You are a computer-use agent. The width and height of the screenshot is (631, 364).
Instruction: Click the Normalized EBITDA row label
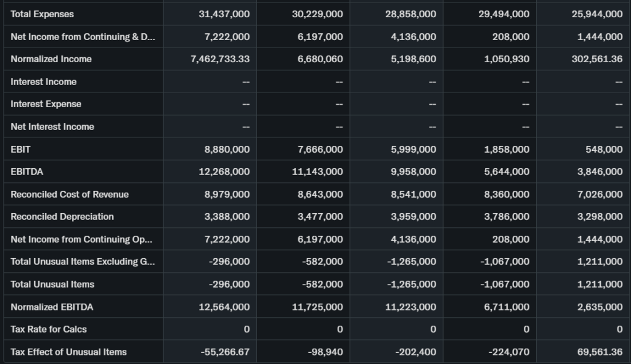52,307
